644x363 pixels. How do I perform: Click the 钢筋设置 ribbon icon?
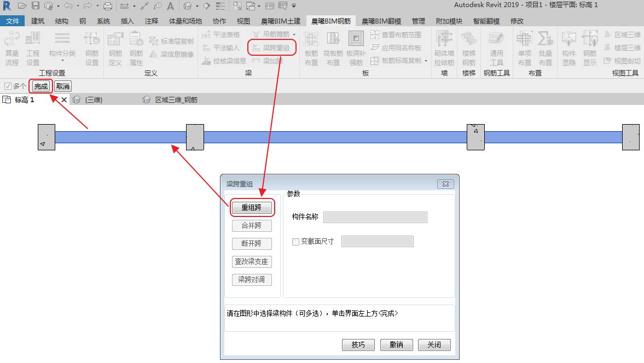coord(91,49)
